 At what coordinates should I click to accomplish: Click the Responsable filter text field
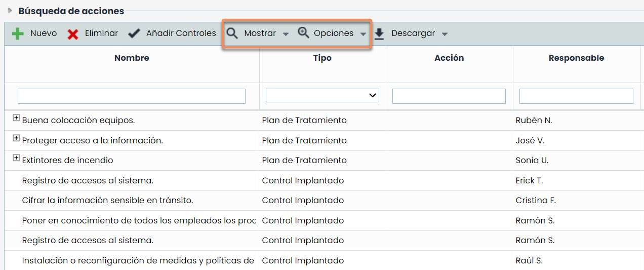tap(576, 96)
